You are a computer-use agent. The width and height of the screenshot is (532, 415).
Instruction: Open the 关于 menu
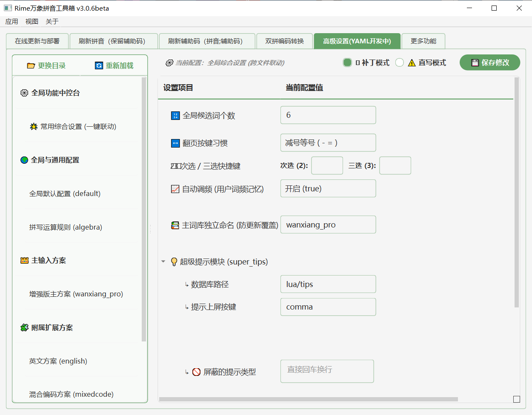52,22
